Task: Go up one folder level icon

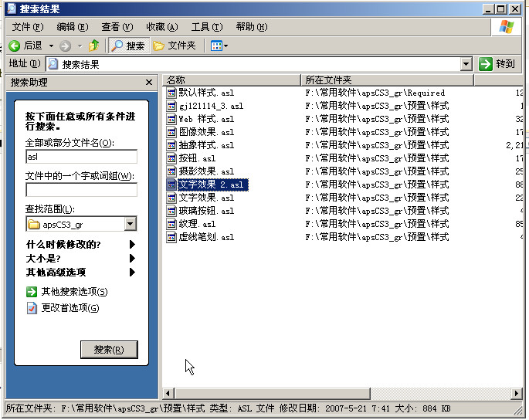Action: [94, 46]
